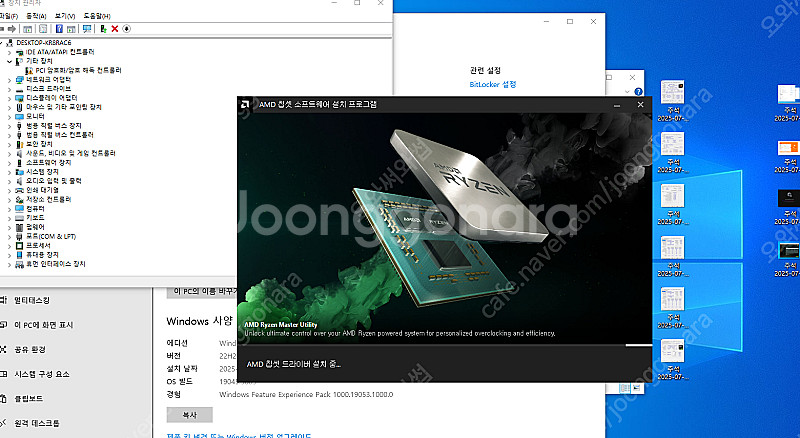Open the Properties sheet toolbar icon
This screenshot has width=800, height=438.
point(43,29)
